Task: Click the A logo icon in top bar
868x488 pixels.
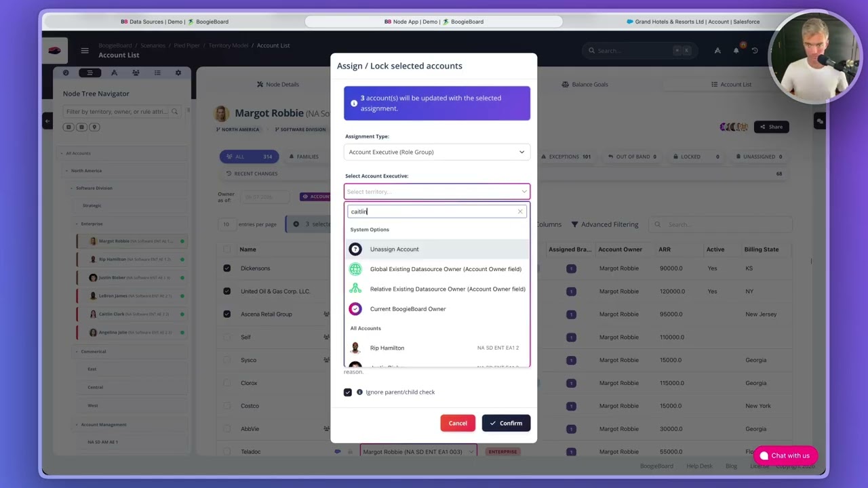Action: point(717,50)
